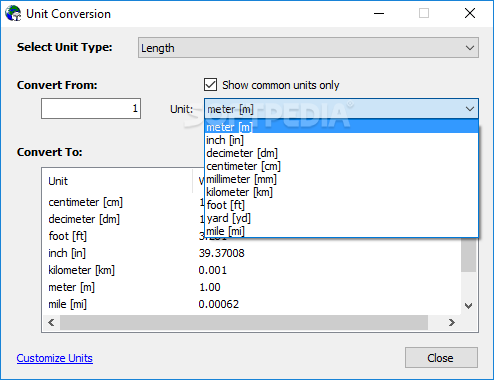This screenshot has height=380, width=494.
Task: Click the value 39.37008 in results
Action: tap(222, 253)
